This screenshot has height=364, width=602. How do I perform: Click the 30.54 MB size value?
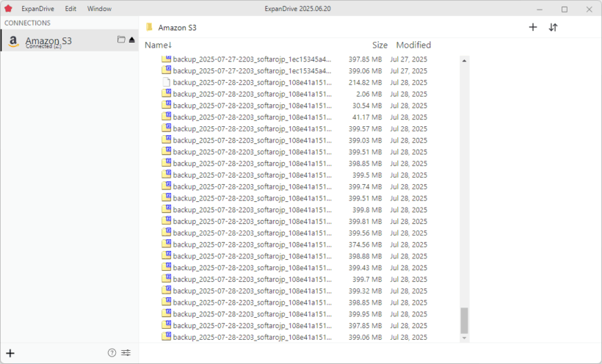367,106
